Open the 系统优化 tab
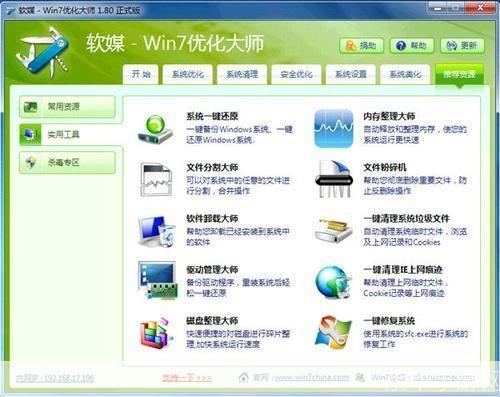Image resolution: width=500 pixels, height=397 pixels. pyautogui.click(x=188, y=74)
